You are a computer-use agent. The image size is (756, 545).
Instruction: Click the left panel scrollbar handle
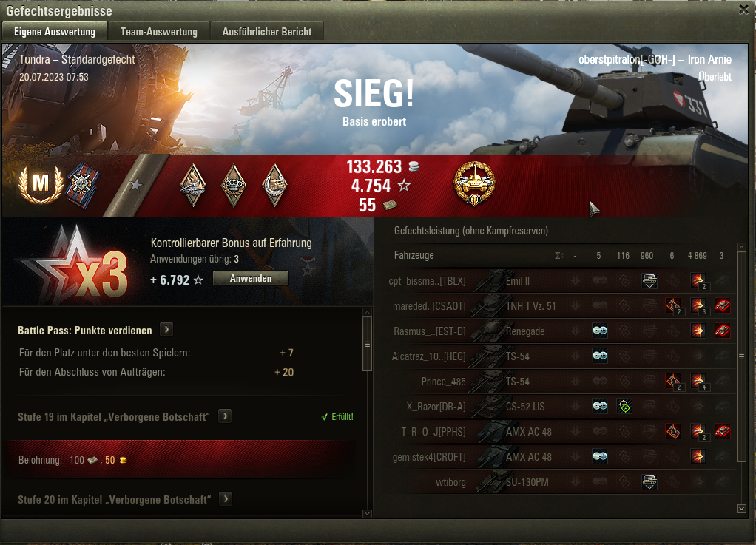pos(367,344)
